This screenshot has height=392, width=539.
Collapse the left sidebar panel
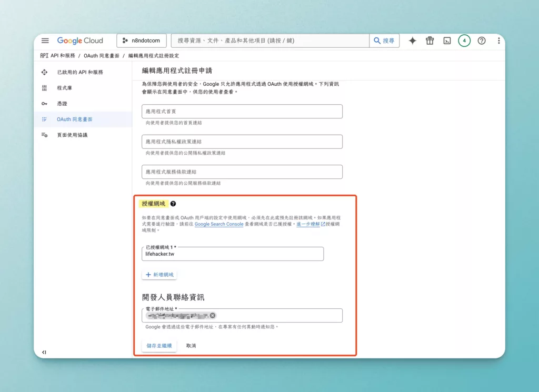tap(44, 352)
